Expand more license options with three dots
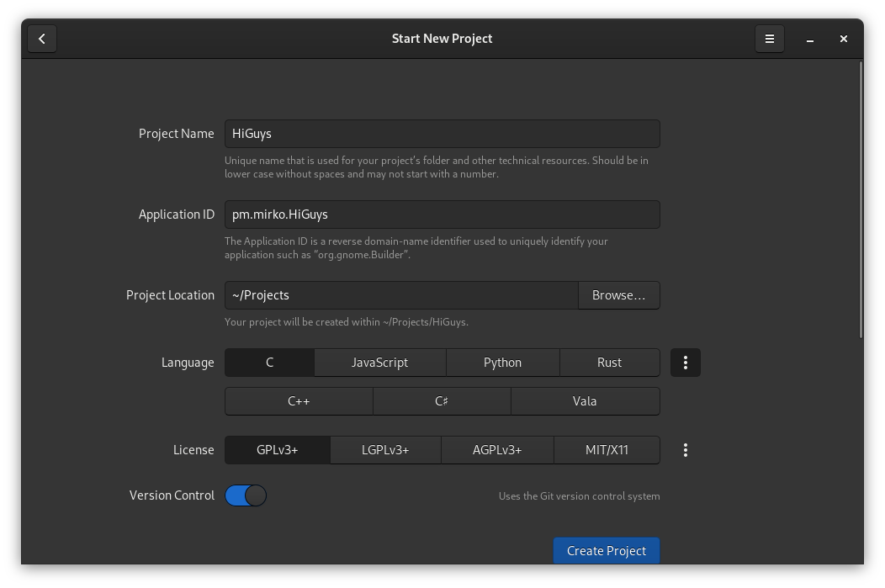Image resolution: width=885 pixels, height=588 pixels. tap(685, 450)
